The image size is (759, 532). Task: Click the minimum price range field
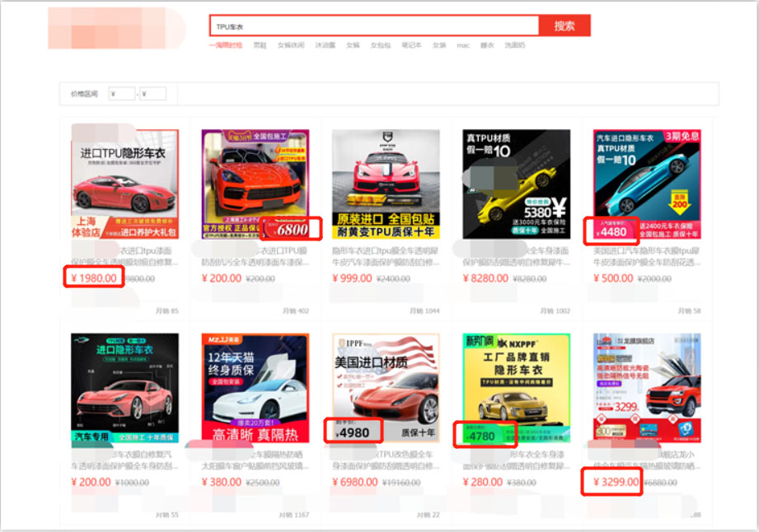pyautogui.click(x=122, y=94)
